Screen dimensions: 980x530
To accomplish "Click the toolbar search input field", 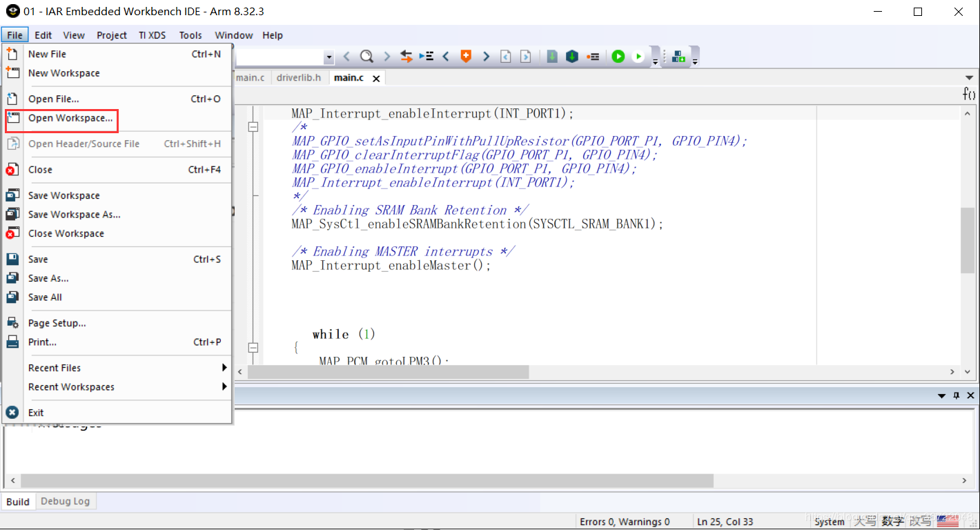I will tap(280, 57).
